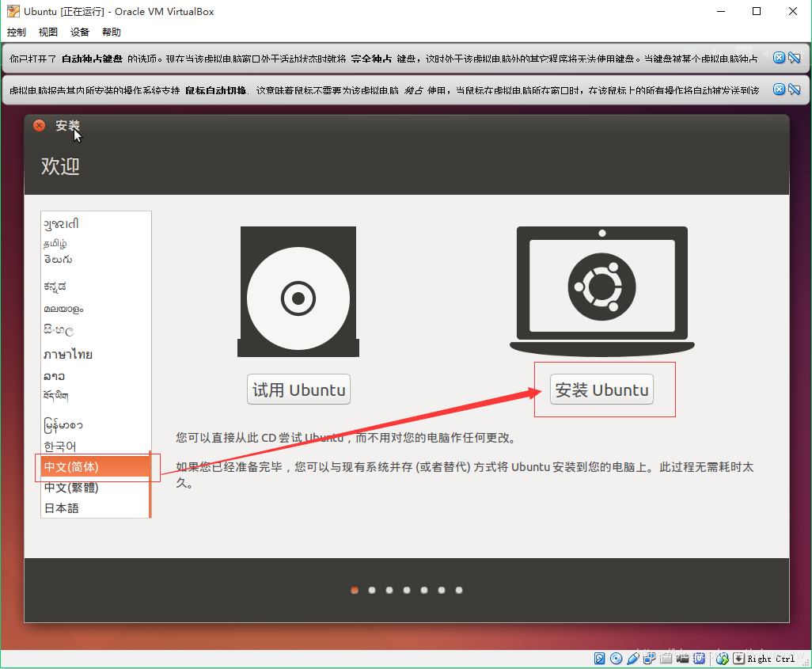Suppress future keyboard auto-capture notifications
Image resolution: width=812 pixels, height=669 pixels.
tap(795, 58)
